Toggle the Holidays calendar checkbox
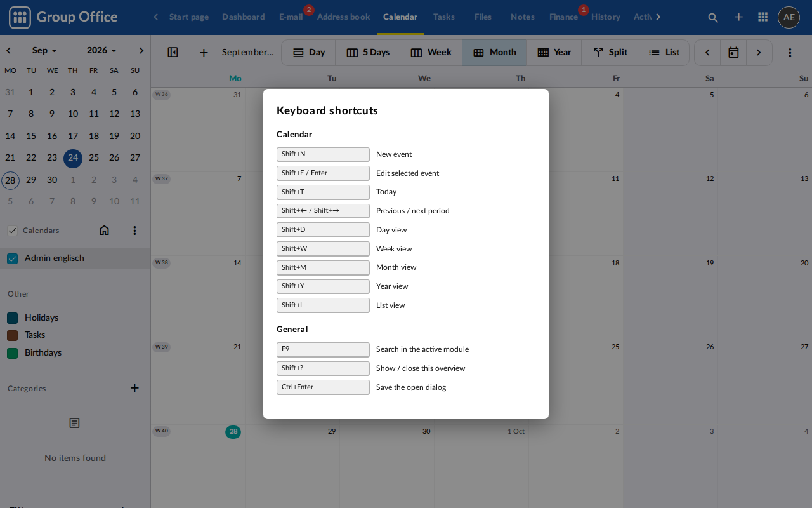The image size is (812, 508). point(12,317)
